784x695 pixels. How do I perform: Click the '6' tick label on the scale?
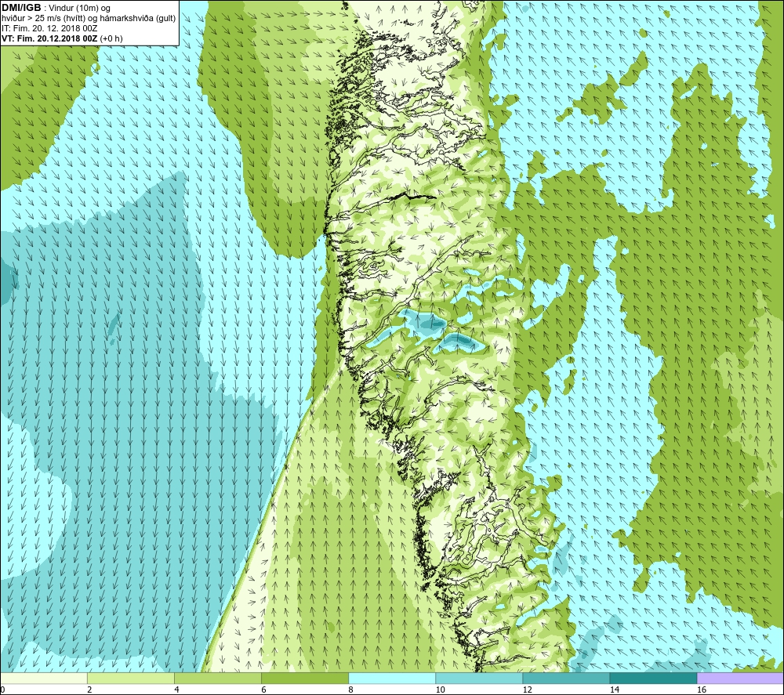[x=263, y=690]
